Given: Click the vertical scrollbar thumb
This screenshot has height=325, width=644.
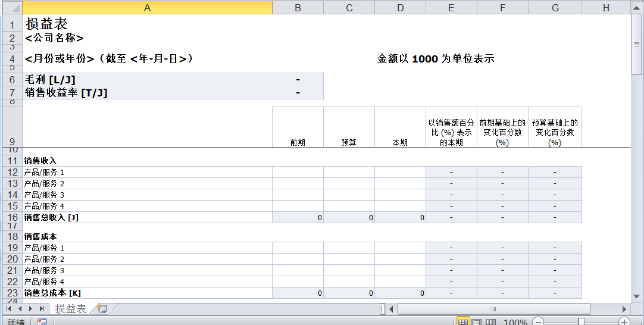Looking at the screenshot, I should [x=637, y=45].
